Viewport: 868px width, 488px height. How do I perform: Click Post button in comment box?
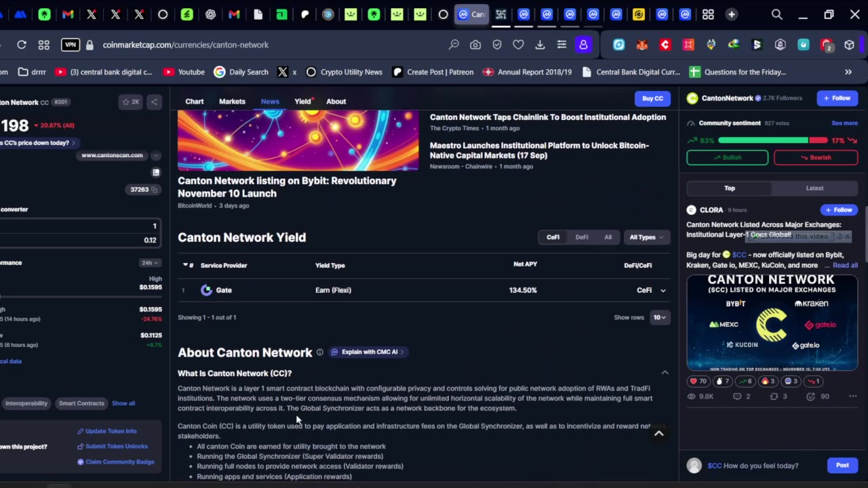point(842,465)
